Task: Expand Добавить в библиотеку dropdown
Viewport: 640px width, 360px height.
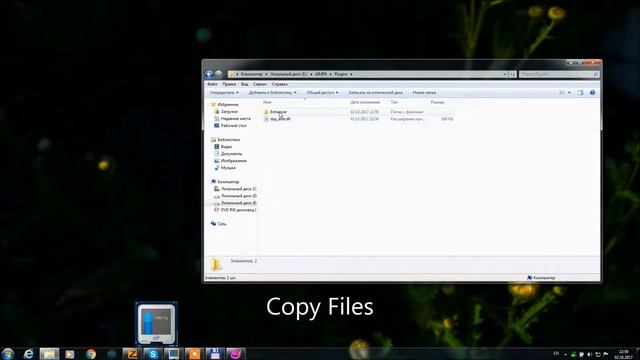Action: [x=272, y=93]
